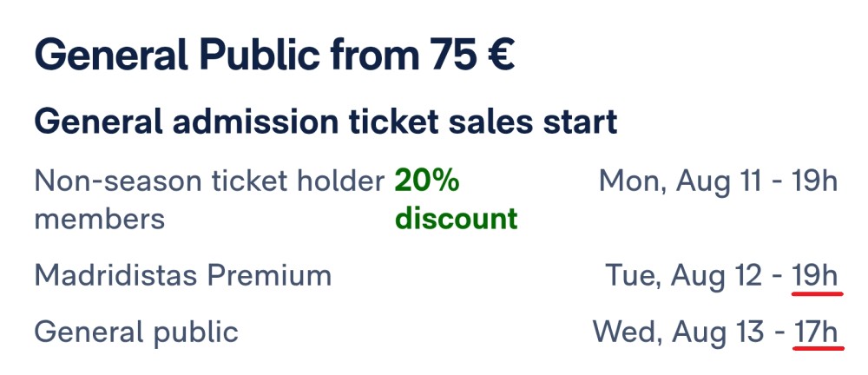Click the underlined 19h time for Madridistas Premium
This screenshot has width=868, height=375.
coord(815,275)
